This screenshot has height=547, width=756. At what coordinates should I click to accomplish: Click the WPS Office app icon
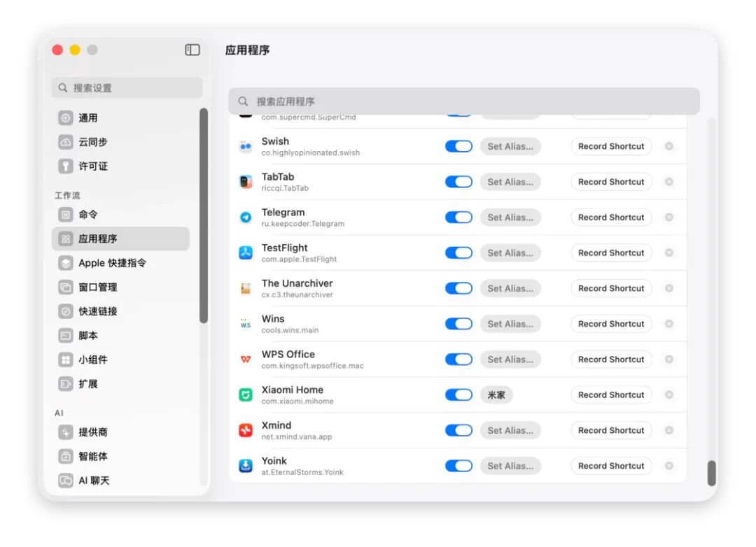click(246, 359)
